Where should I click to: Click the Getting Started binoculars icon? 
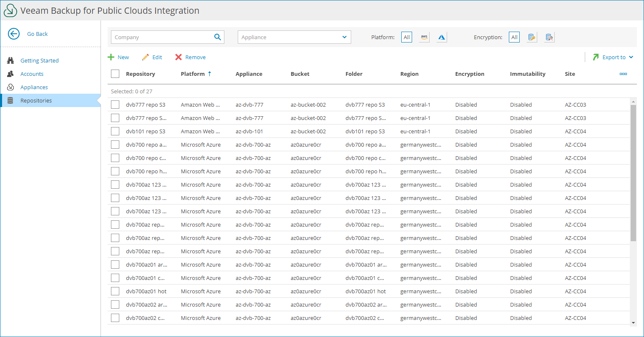(10, 60)
